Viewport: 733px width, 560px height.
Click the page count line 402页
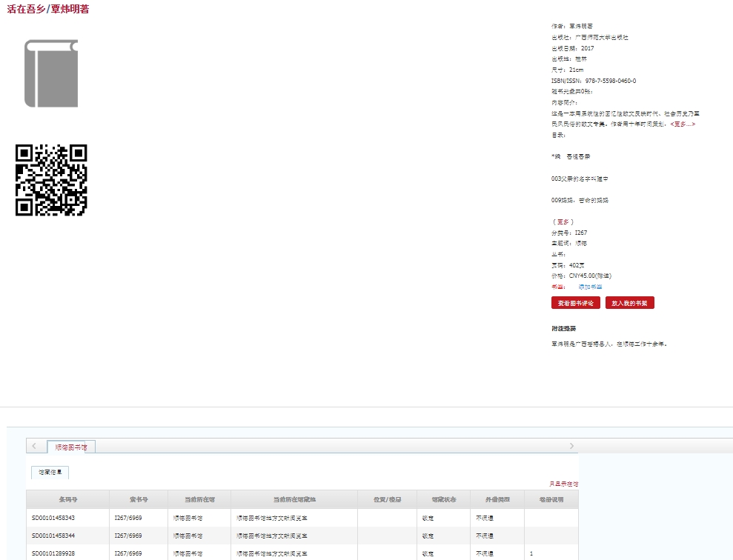568,265
